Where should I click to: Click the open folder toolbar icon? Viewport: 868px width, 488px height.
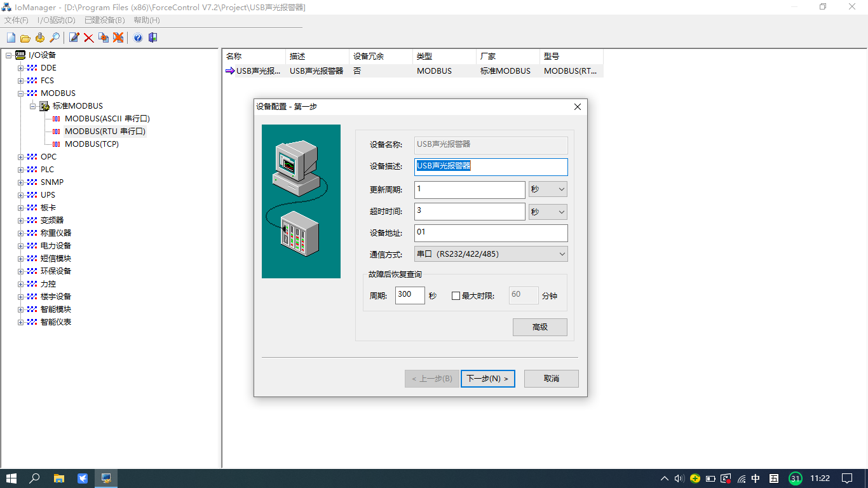[25, 38]
